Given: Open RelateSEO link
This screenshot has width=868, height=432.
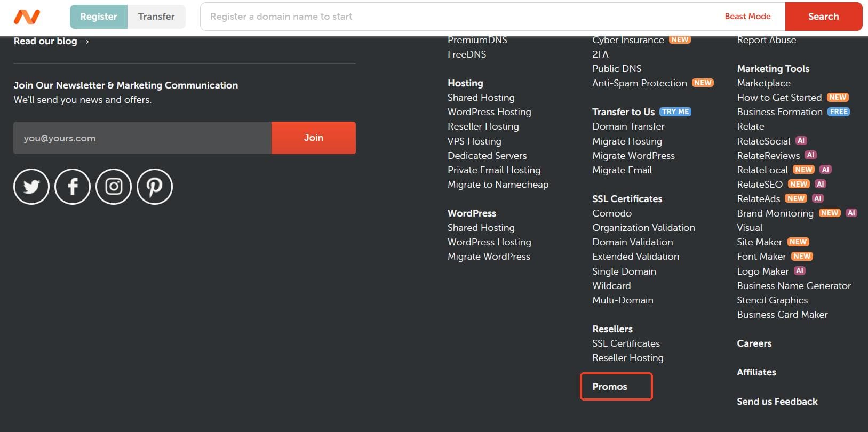Looking at the screenshot, I should coord(760,185).
